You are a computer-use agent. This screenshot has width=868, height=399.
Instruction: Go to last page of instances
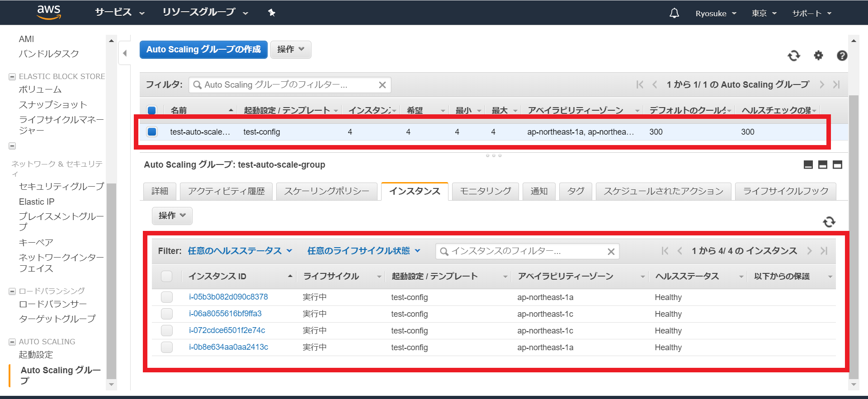coord(824,251)
